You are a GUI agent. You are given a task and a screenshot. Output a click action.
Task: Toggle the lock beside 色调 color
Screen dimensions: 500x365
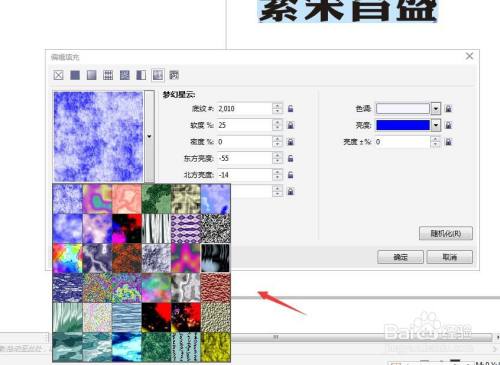(x=449, y=109)
